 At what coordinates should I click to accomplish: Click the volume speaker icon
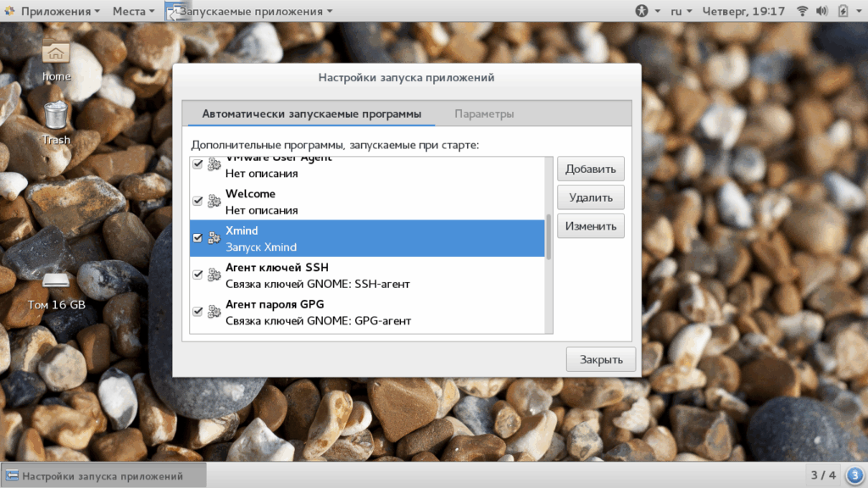pos(821,10)
